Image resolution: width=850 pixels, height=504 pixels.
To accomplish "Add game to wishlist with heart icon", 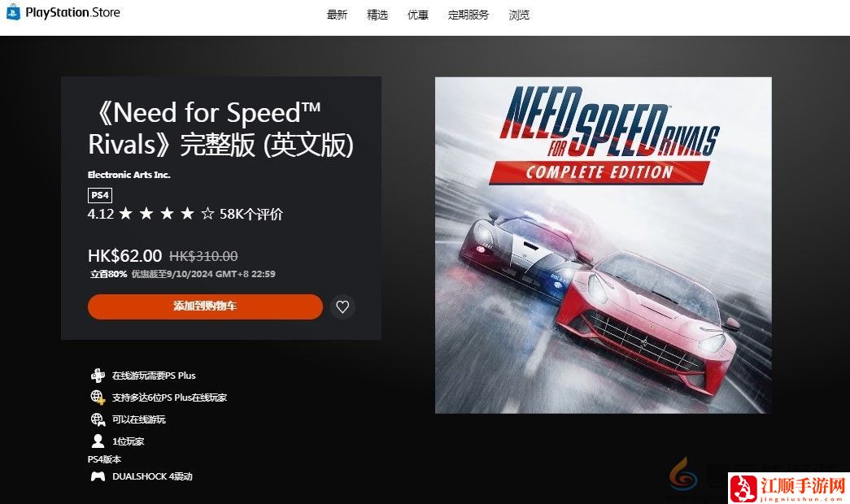I will 342,306.
